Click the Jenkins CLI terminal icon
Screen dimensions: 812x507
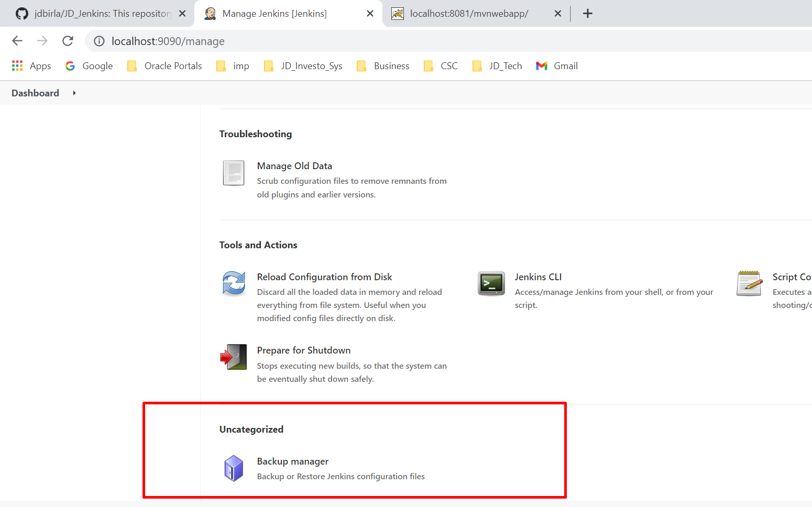tap(491, 283)
